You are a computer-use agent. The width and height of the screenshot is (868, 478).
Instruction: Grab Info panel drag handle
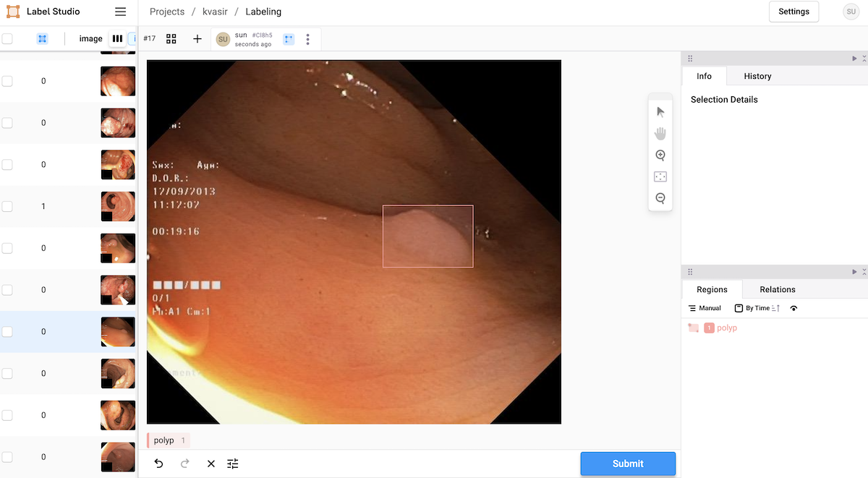(x=689, y=58)
